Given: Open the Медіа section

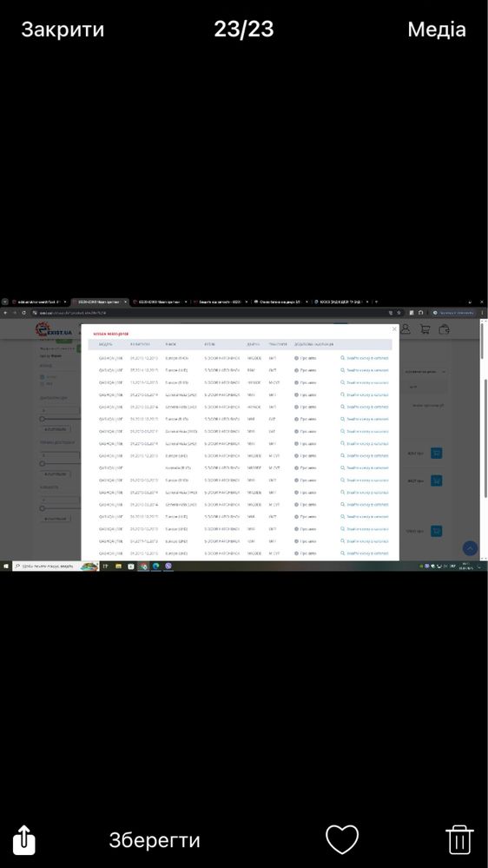Looking at the screenshot, I should (x=437, y=30).
